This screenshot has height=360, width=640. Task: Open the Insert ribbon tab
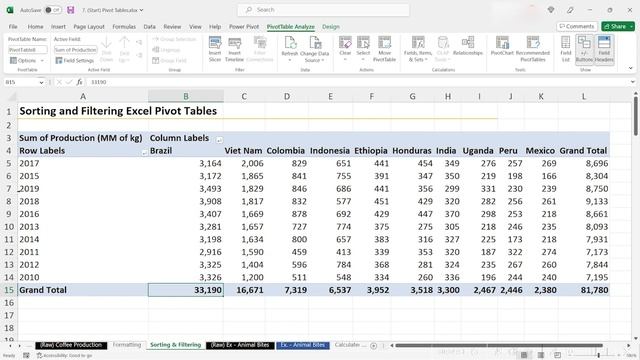pyautogui.click(x=58, y=27)
